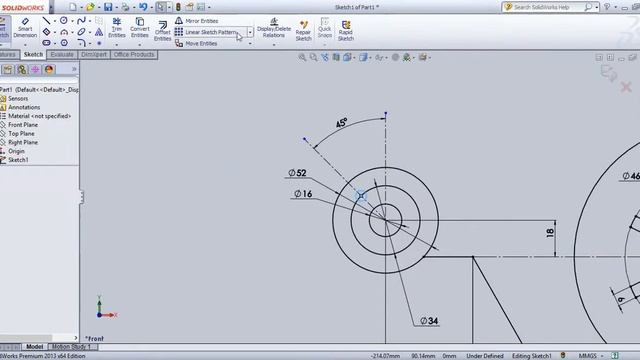The height and width of the screenshot is (360, 640).
Task: Expand Convert Entities dropdown arrow
Action: click(x=140, y=44)
